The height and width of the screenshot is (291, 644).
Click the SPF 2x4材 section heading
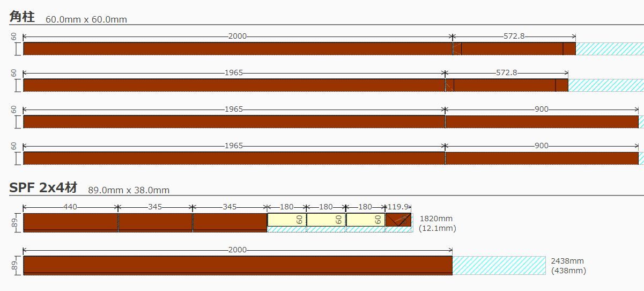pyautogui.click(x=43, y=187)
